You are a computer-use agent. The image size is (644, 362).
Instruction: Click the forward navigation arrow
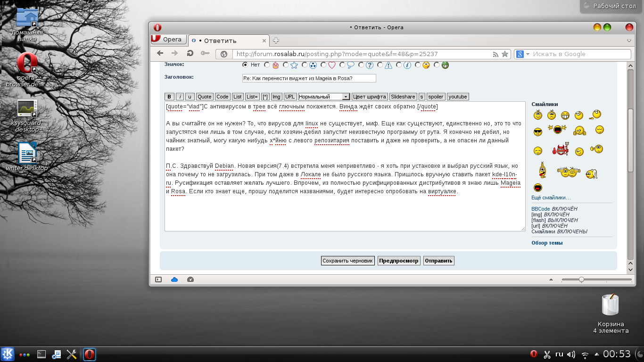click(175, 54)
